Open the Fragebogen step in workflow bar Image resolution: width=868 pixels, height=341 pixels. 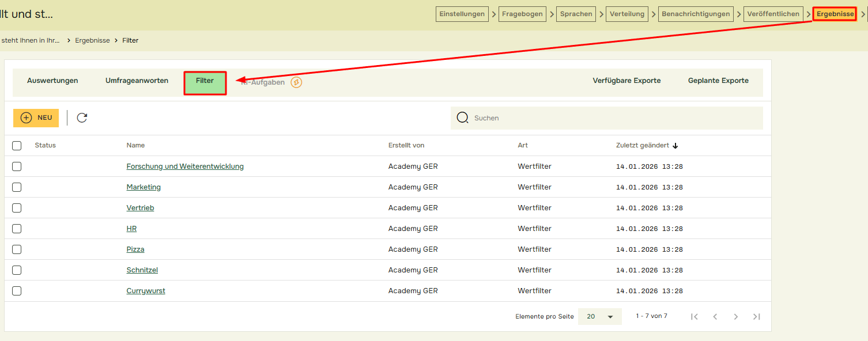pyautogui.click(x=522, y=14)
